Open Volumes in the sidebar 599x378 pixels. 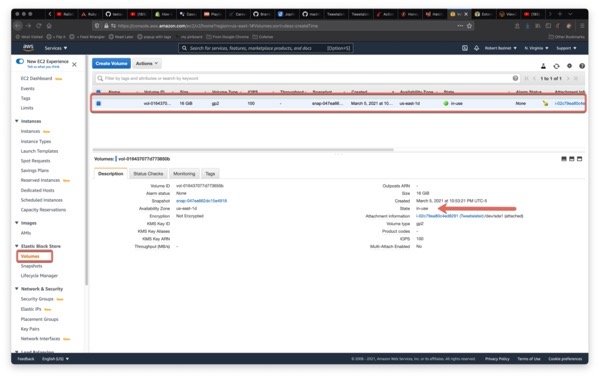coord(30,256)
